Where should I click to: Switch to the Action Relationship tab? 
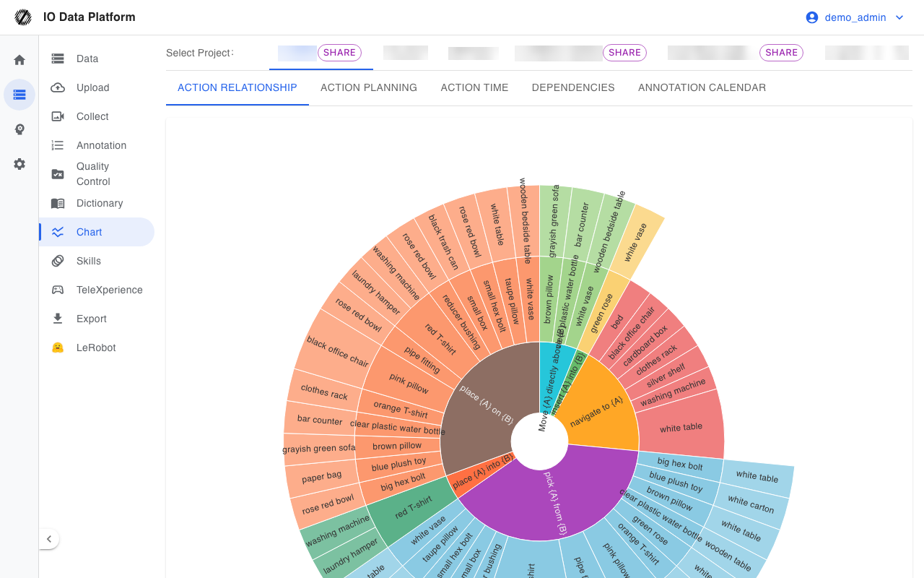pos(237,87)
